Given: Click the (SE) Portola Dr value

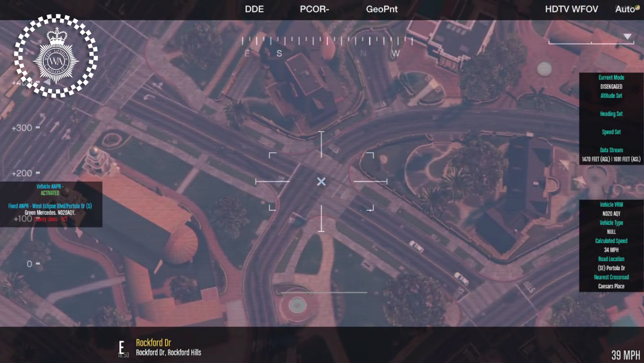Looking at the screenshot, I should tap(612, 268).
